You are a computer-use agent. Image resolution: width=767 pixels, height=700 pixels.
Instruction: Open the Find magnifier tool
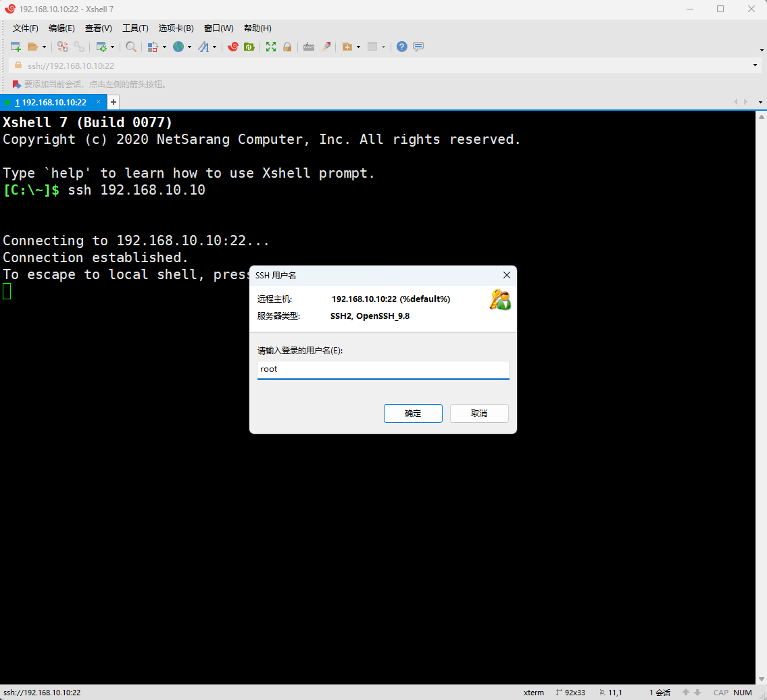click(131, 47)
